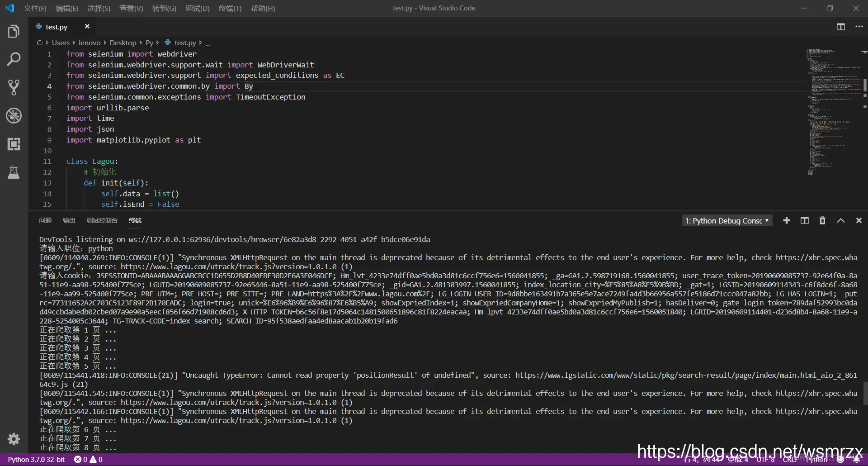Viewport: 868px width, 466px height.
Task: Open the Test beaker view in activity bar
Action: click(14, 172)
